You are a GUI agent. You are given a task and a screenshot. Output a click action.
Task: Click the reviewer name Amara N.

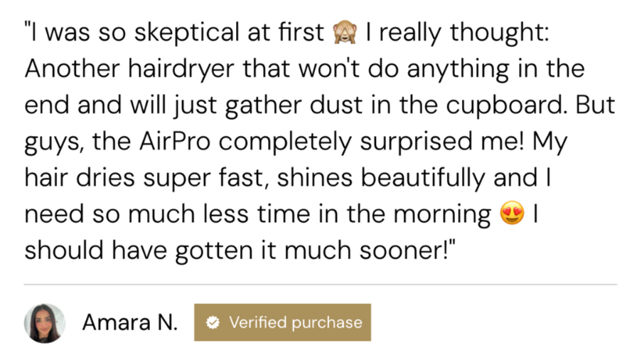click(x=129, y=323)
